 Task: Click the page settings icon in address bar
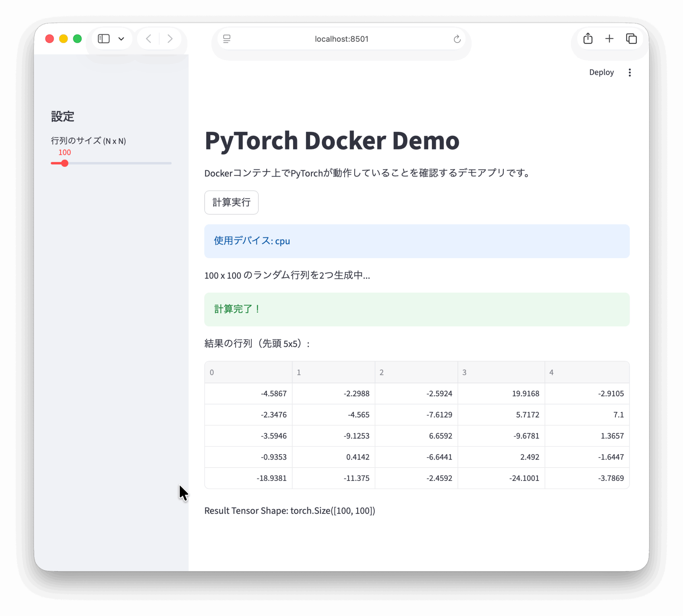point(226,39)
